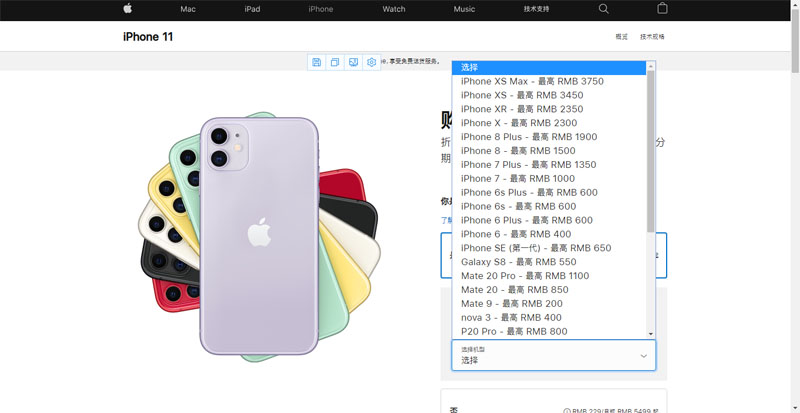Screen dimensions: 800x413
Task: Expand the 选择机型 combo box chevron
Action: click(644, 356)
